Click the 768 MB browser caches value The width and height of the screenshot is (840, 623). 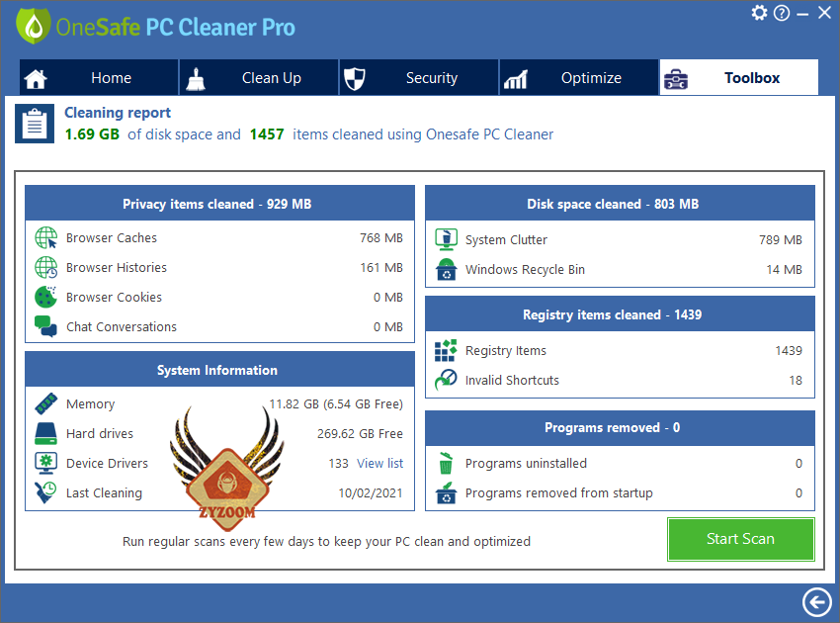click(x=381, y=237)
